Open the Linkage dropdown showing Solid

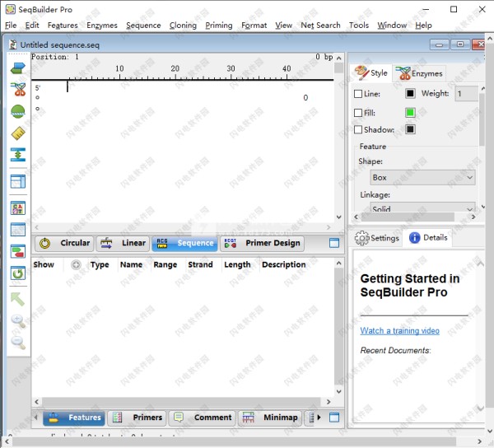pos(422,208)
